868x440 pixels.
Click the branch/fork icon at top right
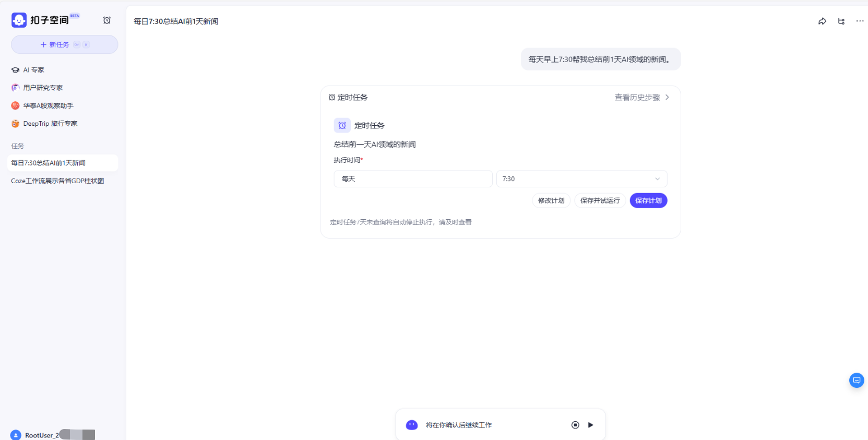[841, 21]
